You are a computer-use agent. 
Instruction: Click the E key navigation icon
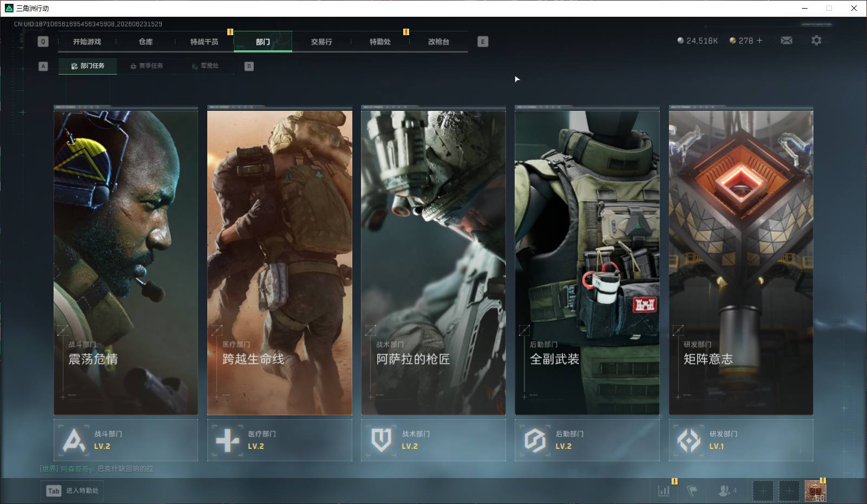coord(483,42)
